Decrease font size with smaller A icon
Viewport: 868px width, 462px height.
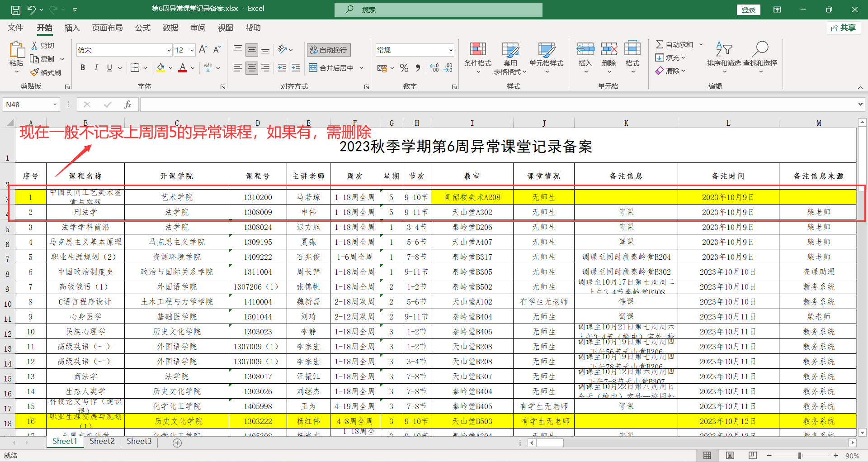[x=217, y=50]
